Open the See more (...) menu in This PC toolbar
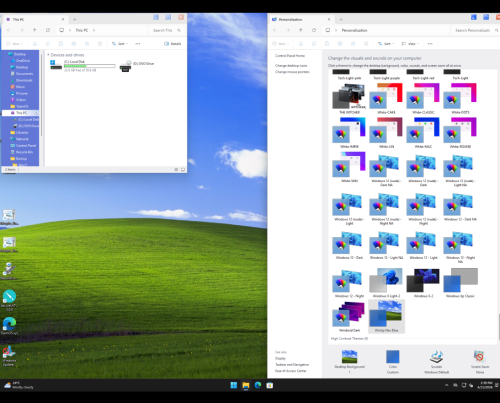500x403 pixels. click(x=138, y=44)
